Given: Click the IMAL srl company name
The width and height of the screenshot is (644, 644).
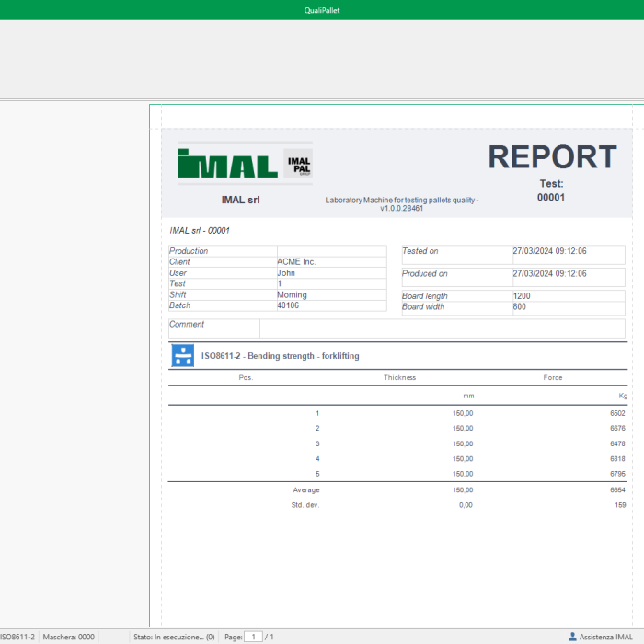Looking at the screenshot, I should (x=241, y=200).
